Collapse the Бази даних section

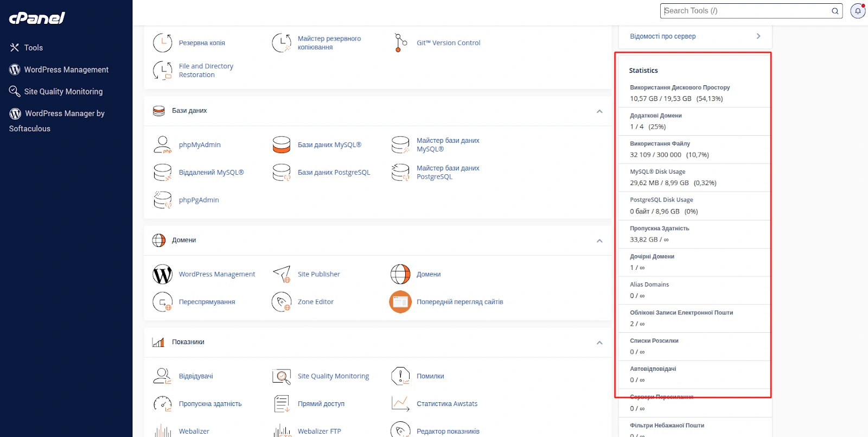(x=599, y=111)
